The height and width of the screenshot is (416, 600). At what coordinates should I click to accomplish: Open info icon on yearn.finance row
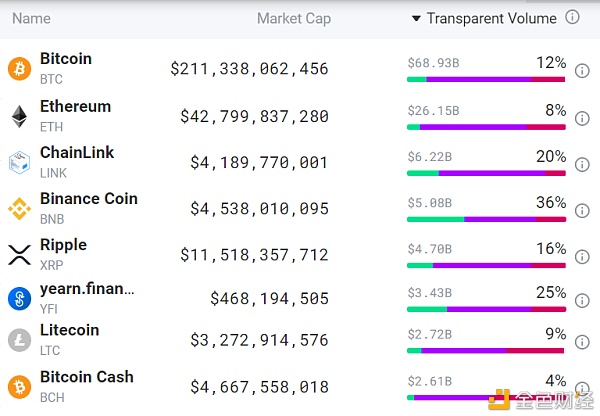582,300
